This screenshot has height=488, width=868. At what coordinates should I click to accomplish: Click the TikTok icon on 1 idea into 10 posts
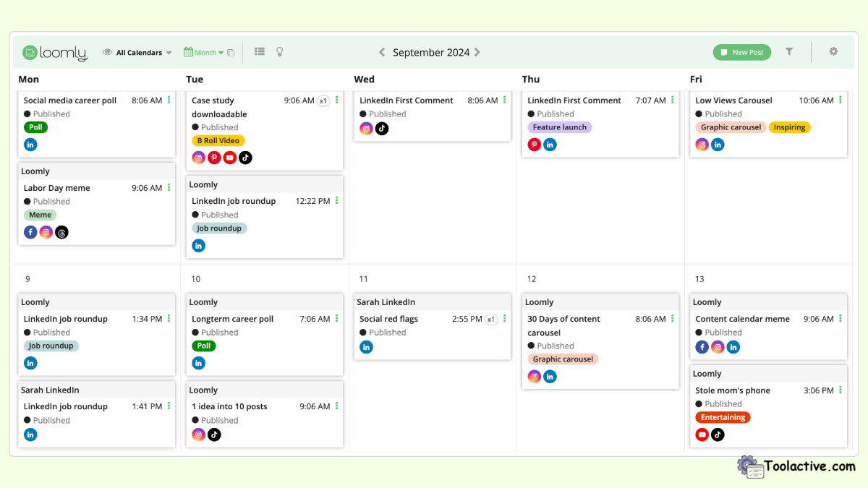point(213,435)
